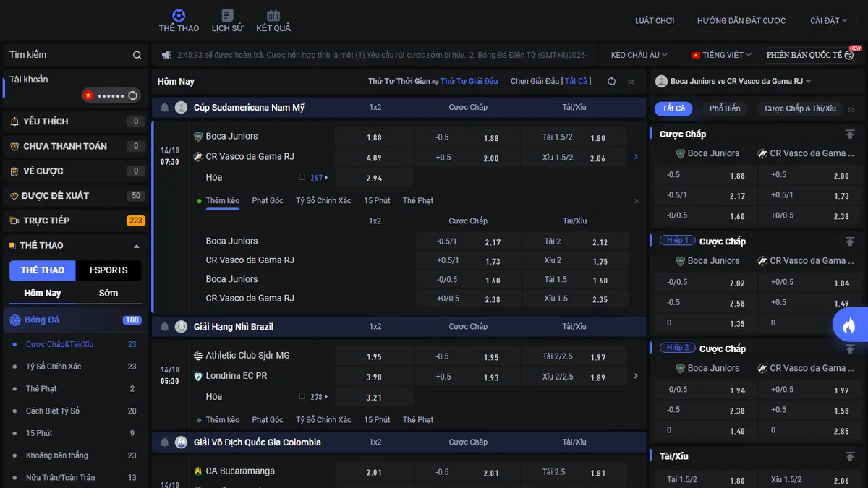Image resolution: width=868 pixels, height=488 pixels.
Task: Click the bell icon for Giải Hạng Nhì Brazil
Action: point(165,327)
